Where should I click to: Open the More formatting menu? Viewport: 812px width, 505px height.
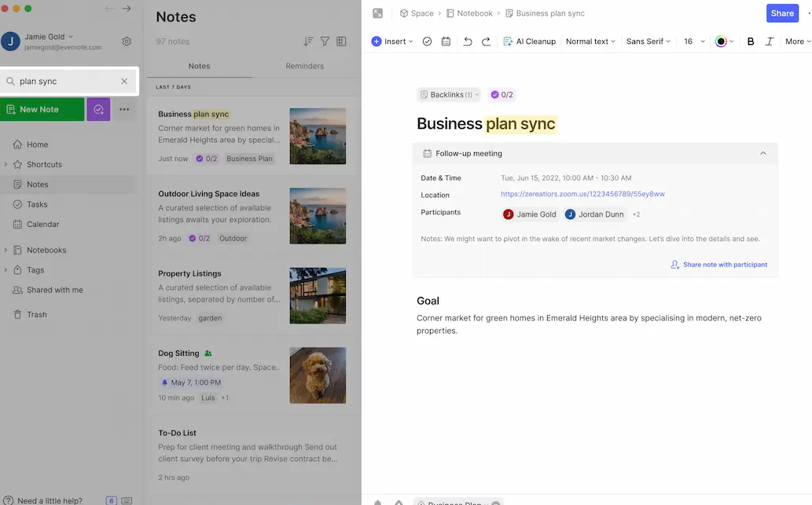point(798,42)
